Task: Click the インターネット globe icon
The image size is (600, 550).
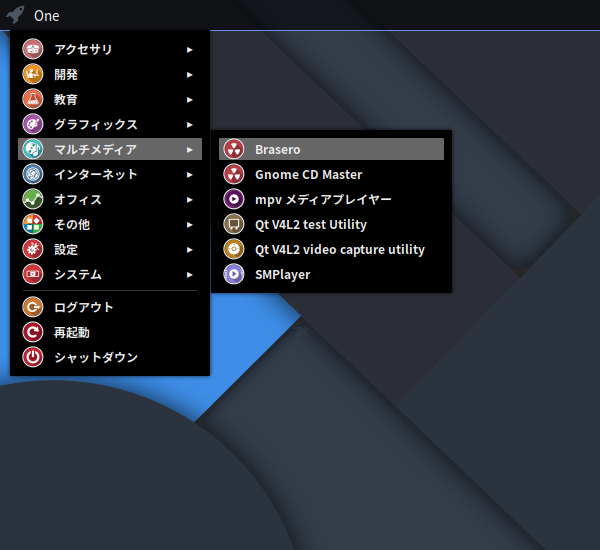Action: [33, 174]
